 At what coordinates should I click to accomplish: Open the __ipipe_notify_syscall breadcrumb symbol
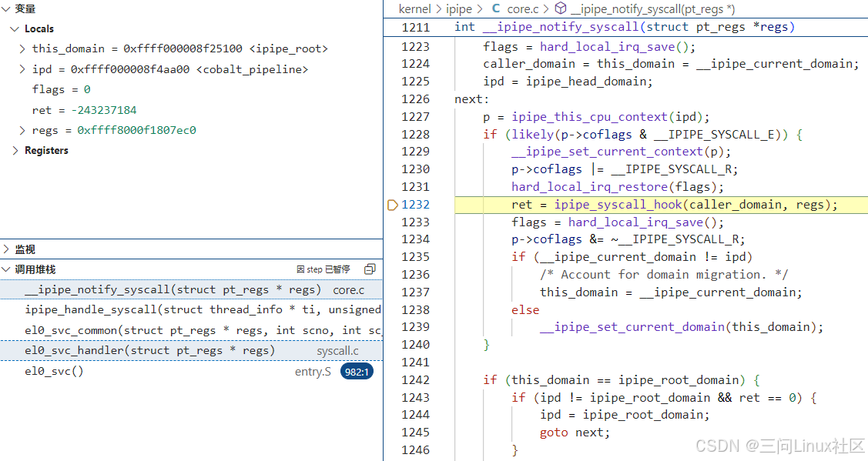pyautogui.click(x=652, y=9)
